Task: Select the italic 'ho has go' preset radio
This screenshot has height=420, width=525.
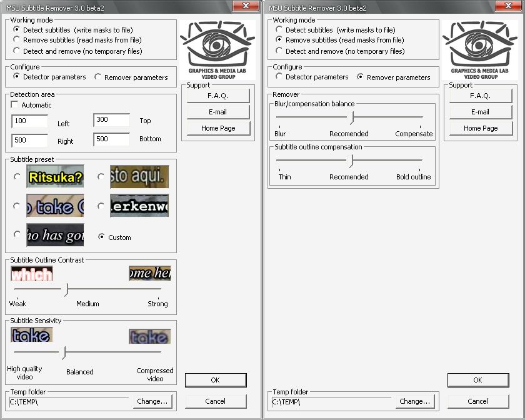Action: click(17, 234)
